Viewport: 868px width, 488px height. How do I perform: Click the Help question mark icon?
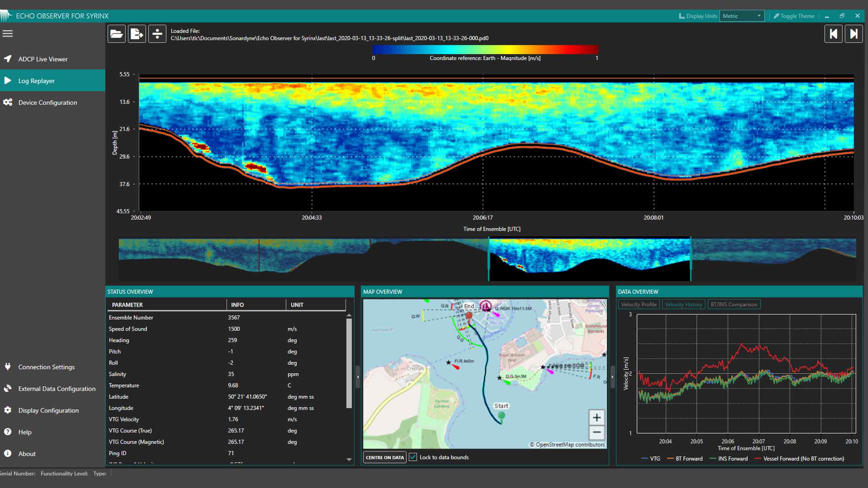point(8,432)
